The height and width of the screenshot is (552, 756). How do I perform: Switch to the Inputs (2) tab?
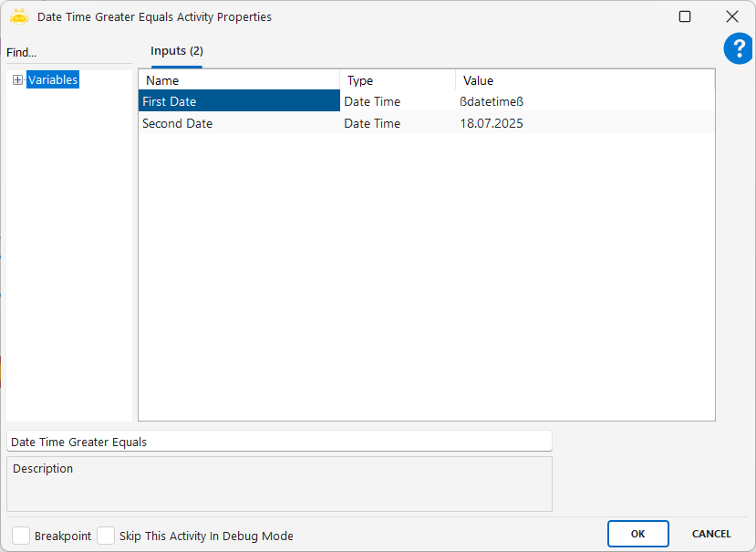tap(176, 51)
